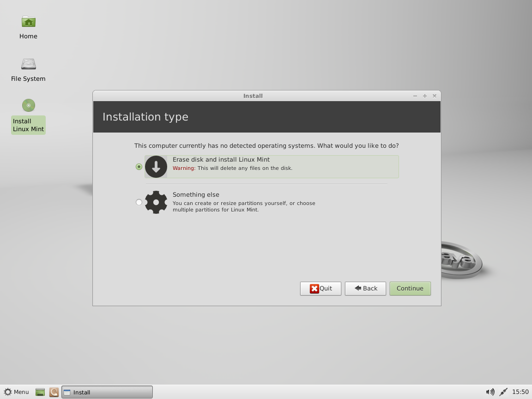Viewport: 532px width, 399px height.
Task: Click the Install window title bar text
Action: (253, 96)
